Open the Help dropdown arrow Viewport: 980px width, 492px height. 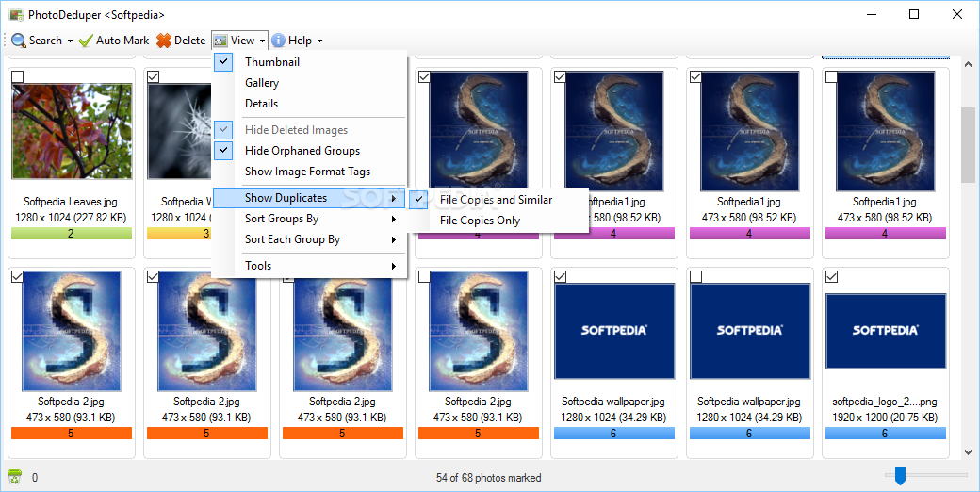point(320,41)
